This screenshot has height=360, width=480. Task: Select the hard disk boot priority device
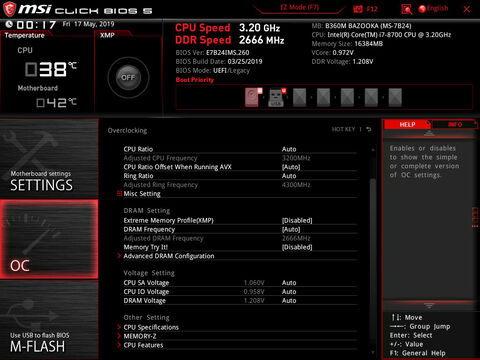pos(253,97)
